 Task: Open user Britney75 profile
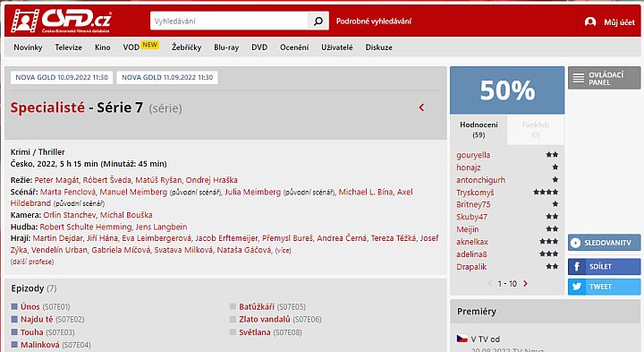[473, 204]
